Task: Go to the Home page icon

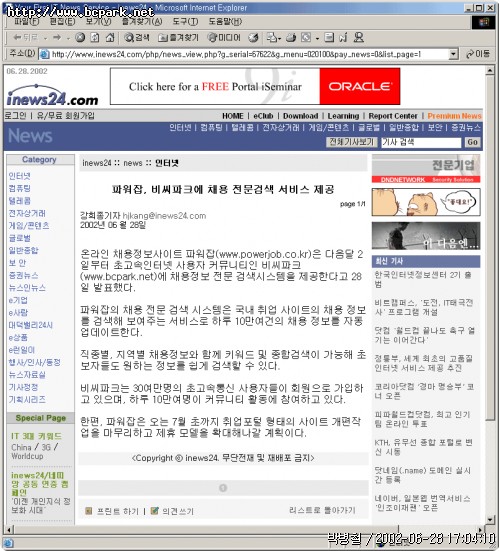Action: [110, 37]
